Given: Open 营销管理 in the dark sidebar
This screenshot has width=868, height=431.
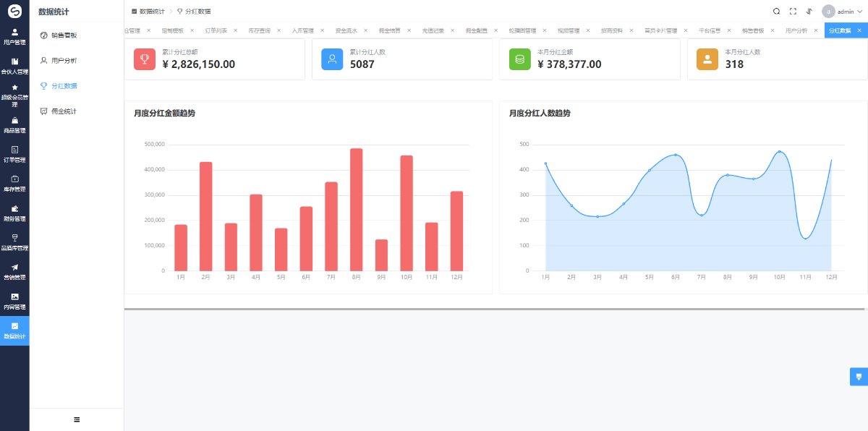Looking at the screenshot, I should click(x=14, y=272).
